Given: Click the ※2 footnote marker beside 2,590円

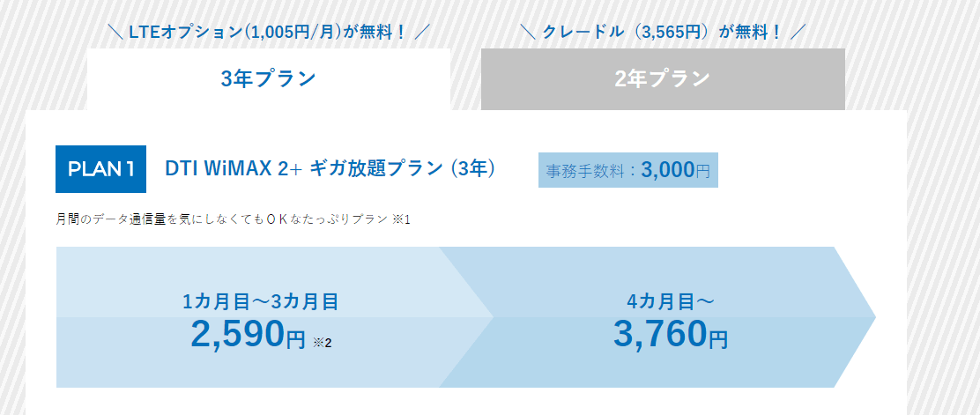Looking at the screenshot, I should (322, 343).
